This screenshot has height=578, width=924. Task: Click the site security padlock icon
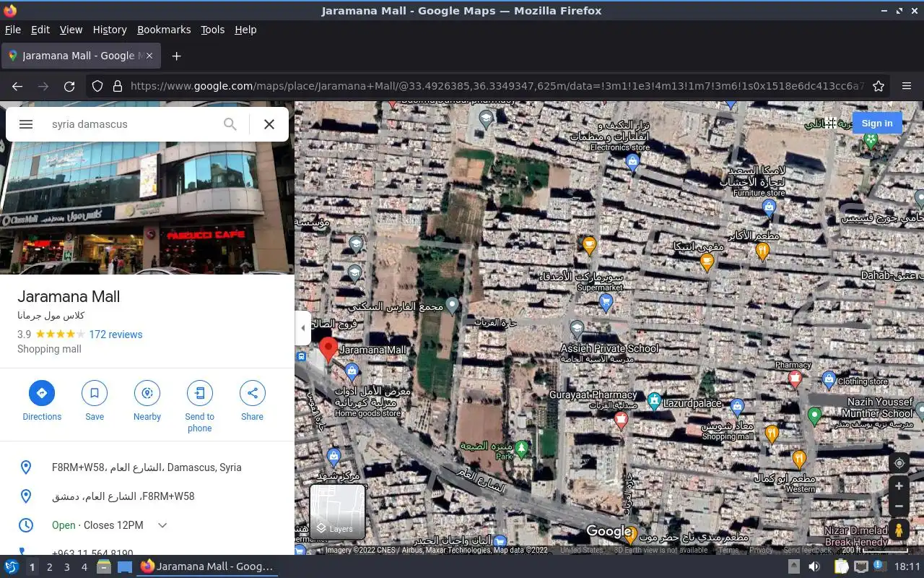(x=118, y=86)
